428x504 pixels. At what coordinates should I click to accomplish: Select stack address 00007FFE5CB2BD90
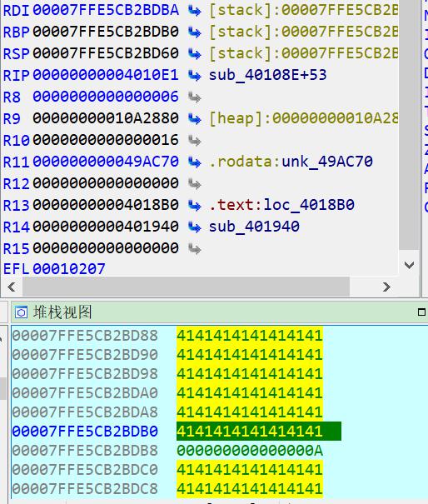point(85,355)
